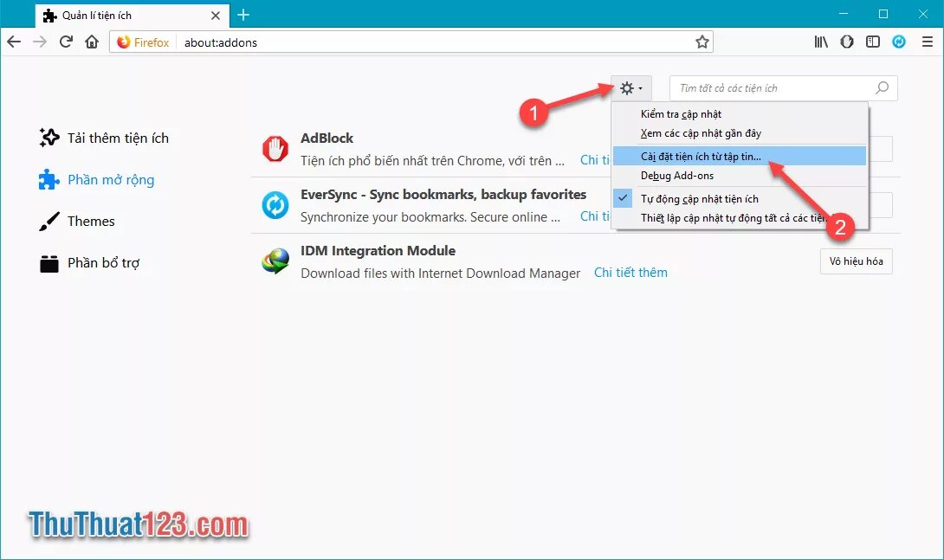Image resolution: width=944 pixels, height=560 pixels.
Task: Click the EverSync toolbar icon
Action: [x=899, y=42]
